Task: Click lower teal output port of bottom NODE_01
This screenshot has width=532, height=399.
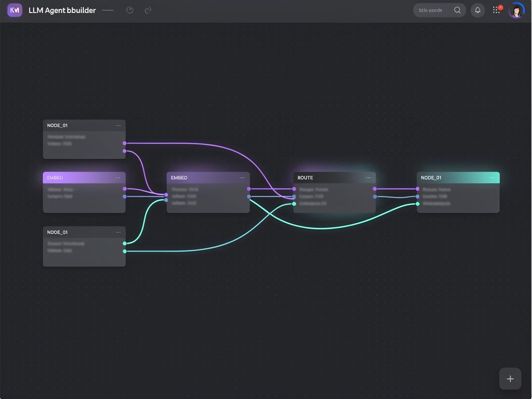Action: point(125,251)
